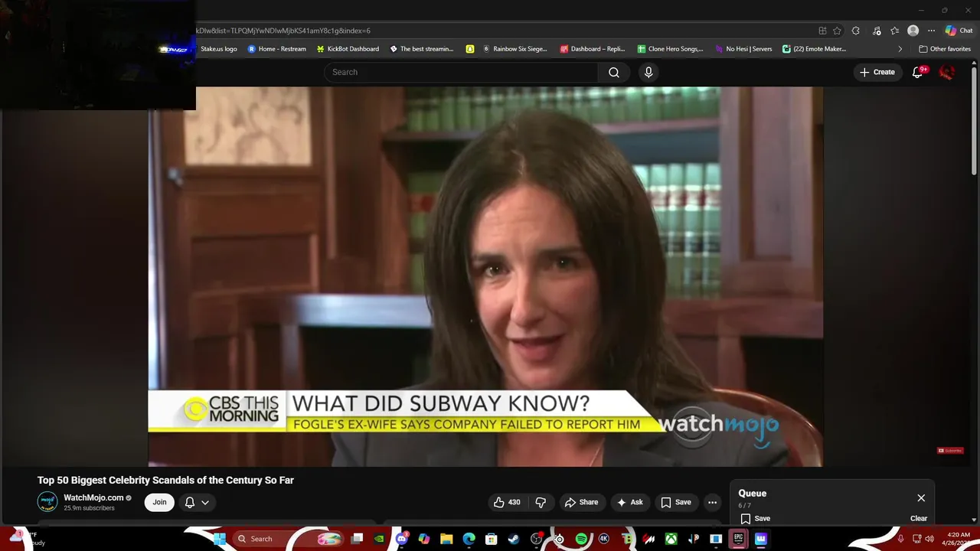Open the Windows Start menu
Screen dimensions: 980x551
[x=219, y=539]
